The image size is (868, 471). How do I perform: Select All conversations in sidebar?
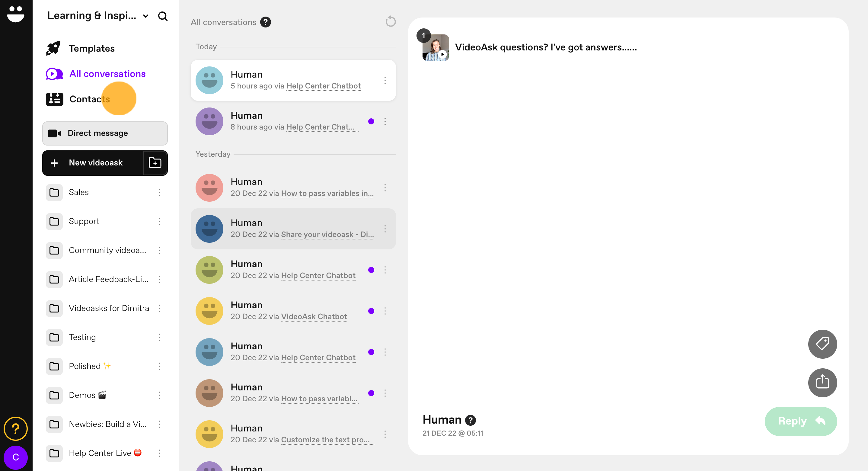click(x=107, y=74)
